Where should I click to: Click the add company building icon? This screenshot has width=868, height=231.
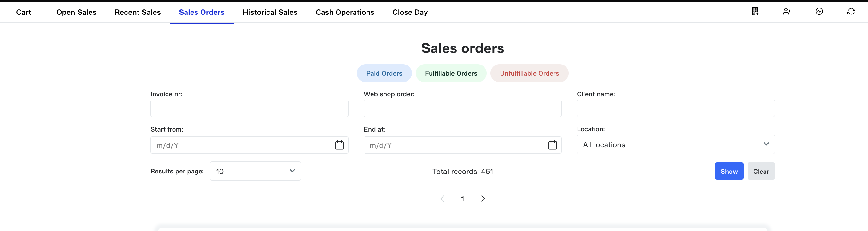point(755,11)
